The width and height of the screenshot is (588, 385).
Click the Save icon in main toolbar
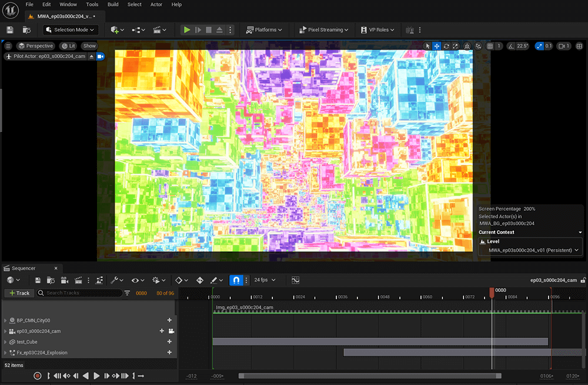(x=9, y=29)
